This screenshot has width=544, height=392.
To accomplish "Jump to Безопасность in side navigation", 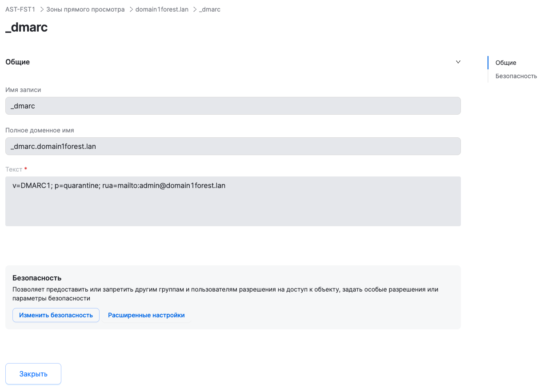I will tap(516, 76).
